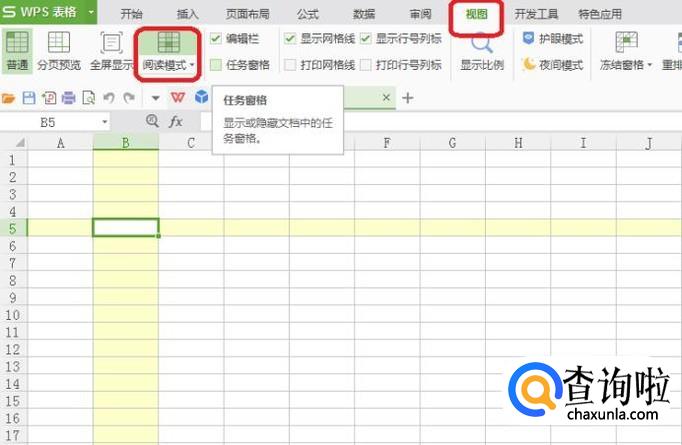
Task: Open the WPS 表格 application menu dropdown
Action: click(x=91, y=13)
